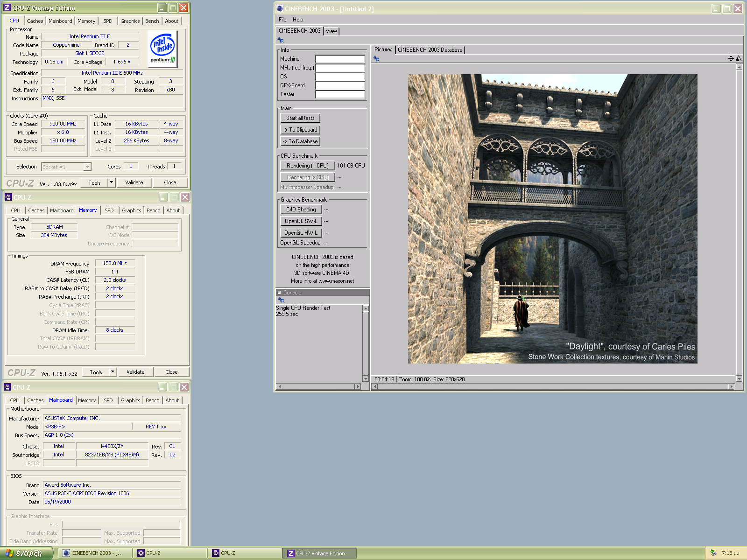Select the CINEBENCH 2003 Database tab

click(430, 50)
